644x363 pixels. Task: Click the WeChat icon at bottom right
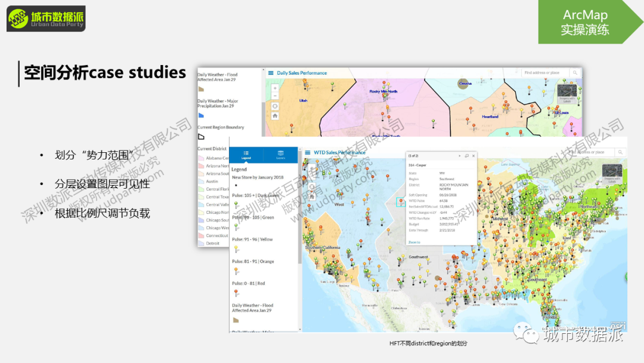(526, 333)
